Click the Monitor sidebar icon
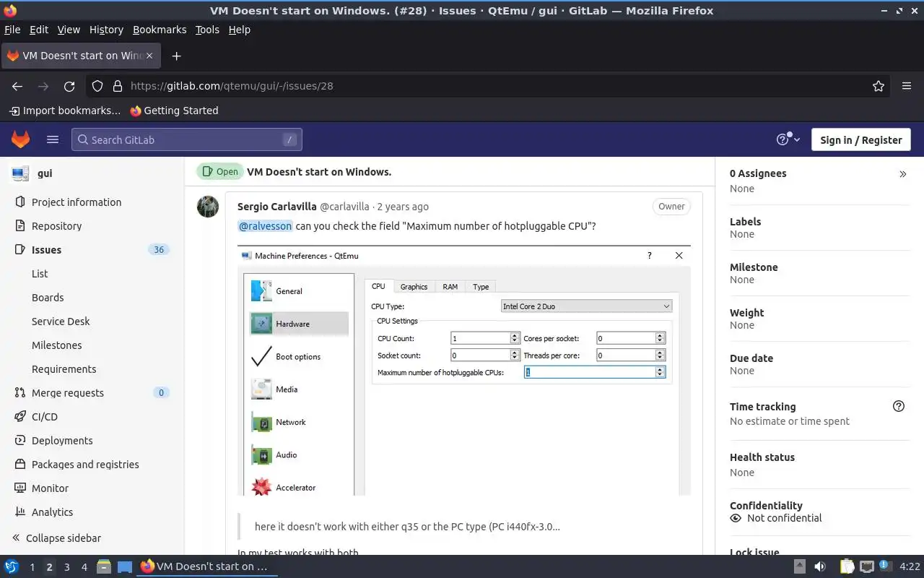Image resolution: width=924 pixels, height=578 pixels. tap(20, 488)
